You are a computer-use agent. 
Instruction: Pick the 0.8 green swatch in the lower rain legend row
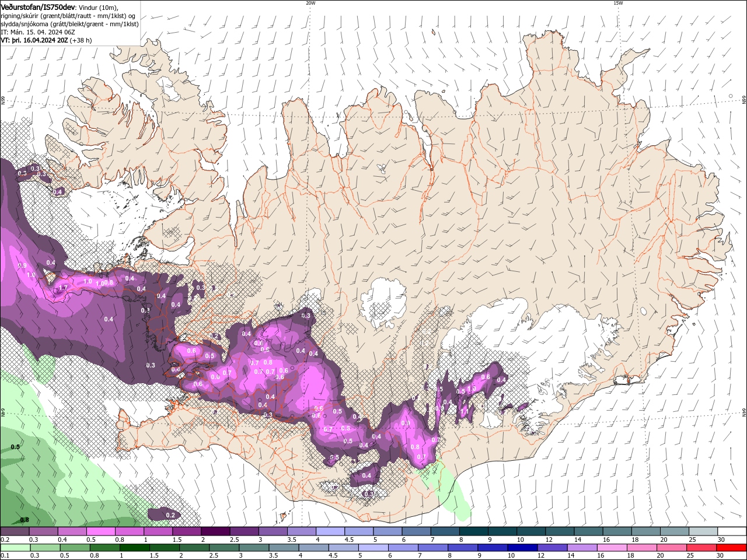(104, 548)
